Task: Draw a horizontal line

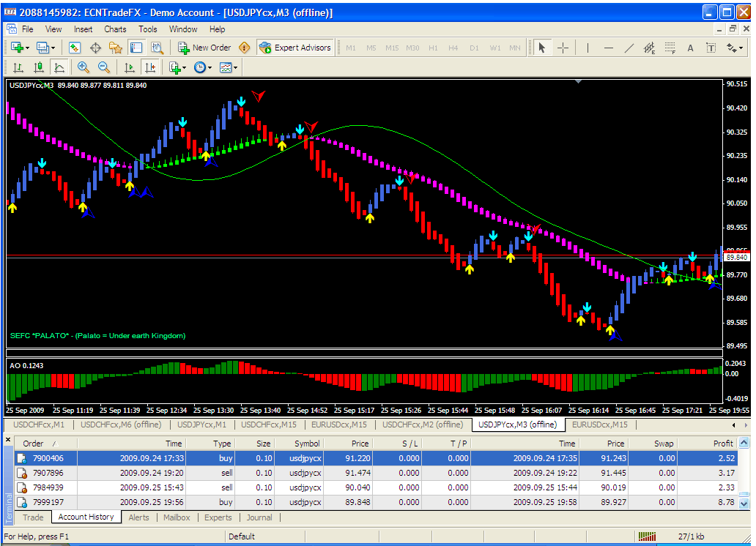Action: [x=609, y=48]
